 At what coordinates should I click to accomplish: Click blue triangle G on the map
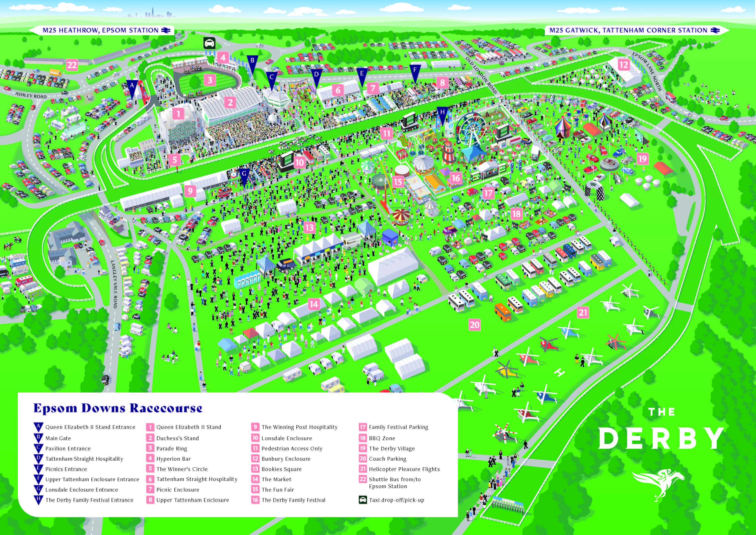244,177
